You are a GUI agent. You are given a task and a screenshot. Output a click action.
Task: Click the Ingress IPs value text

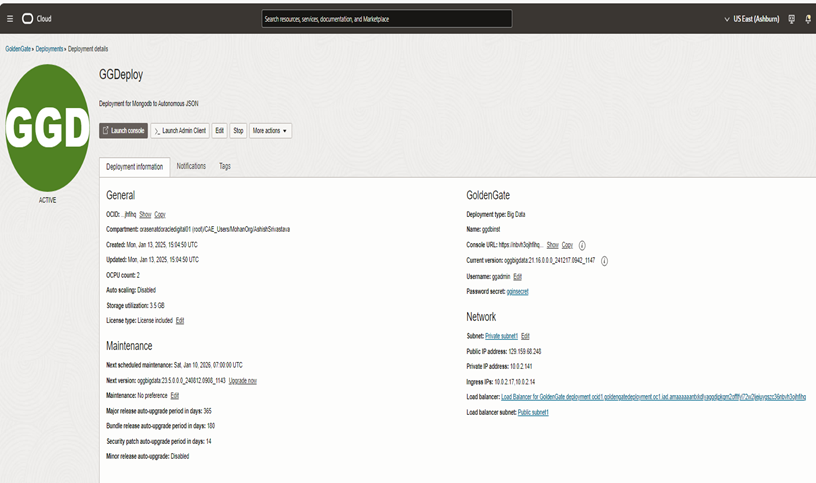(515, 382)
